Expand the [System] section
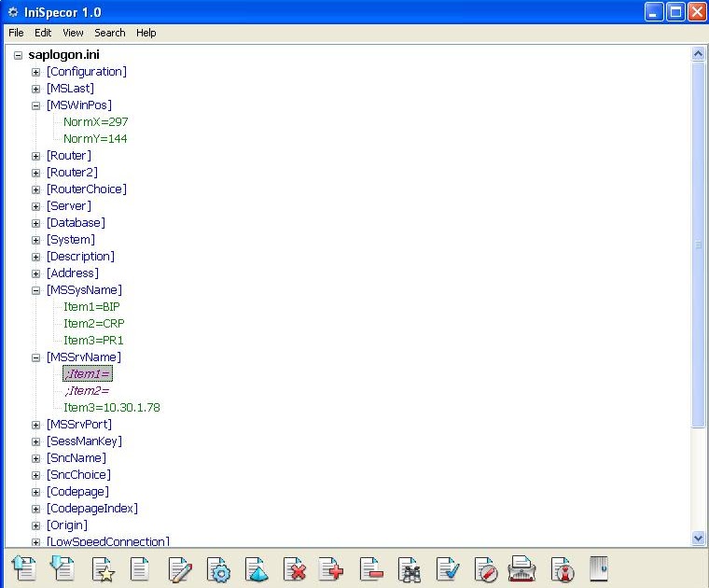The height and width of the screenshot is (588, 709). coord(35,240)
